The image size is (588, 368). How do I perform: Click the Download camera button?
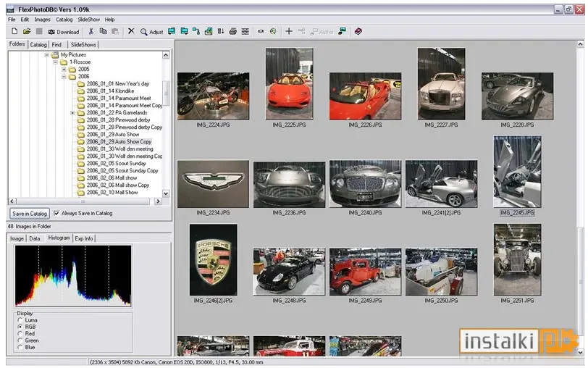point(64,32)
